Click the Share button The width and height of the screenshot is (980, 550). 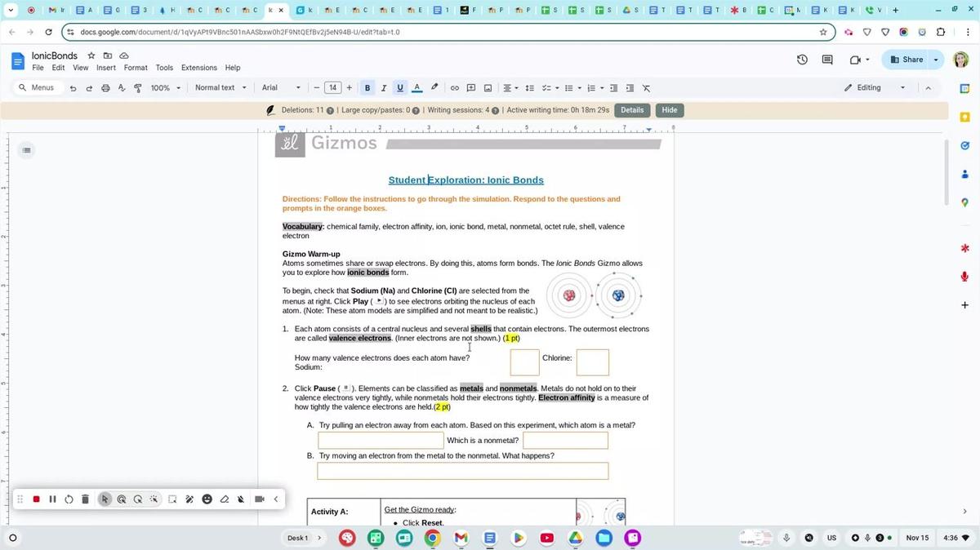click(906, 60)
